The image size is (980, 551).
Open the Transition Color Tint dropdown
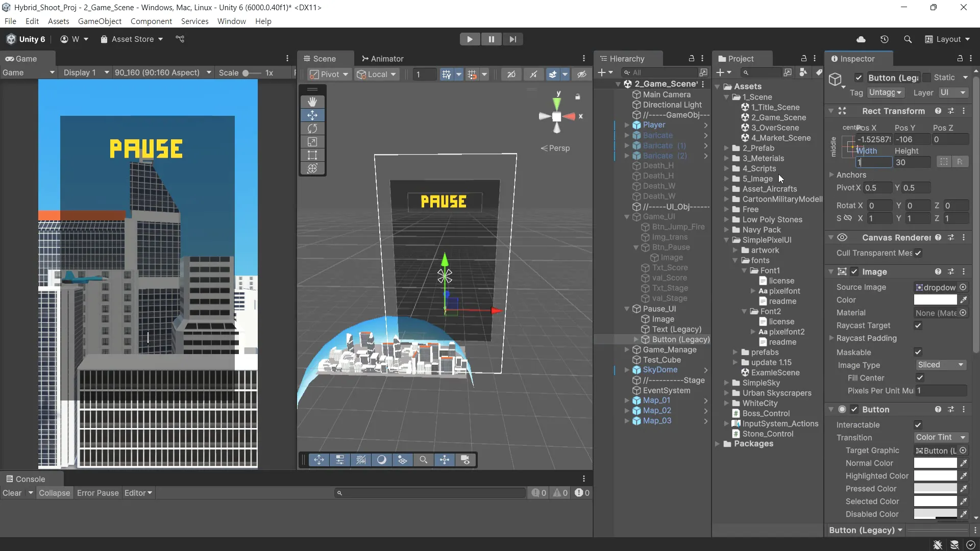point(940,437)
